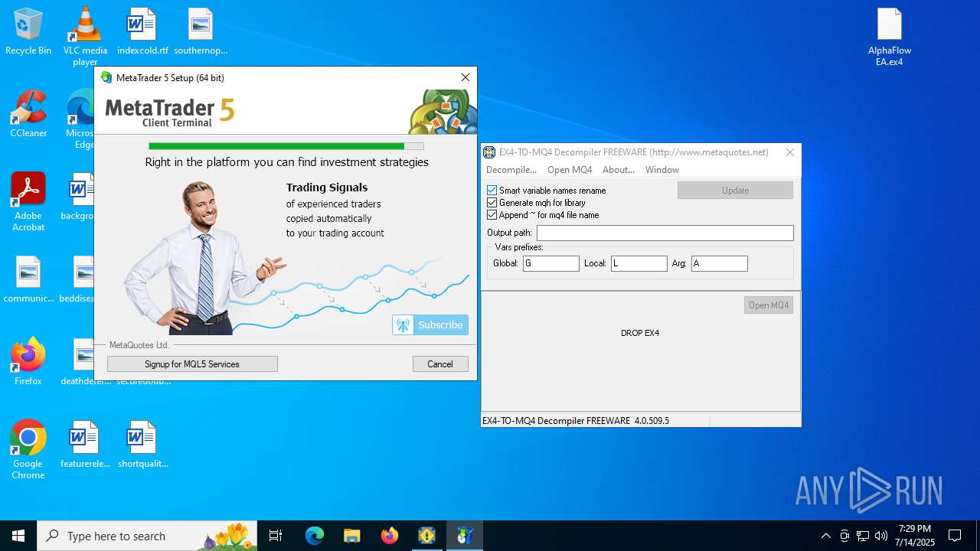The image size is (980, 551).
Task: Click the Local prefix input field
Action: (x=639, y=263)
